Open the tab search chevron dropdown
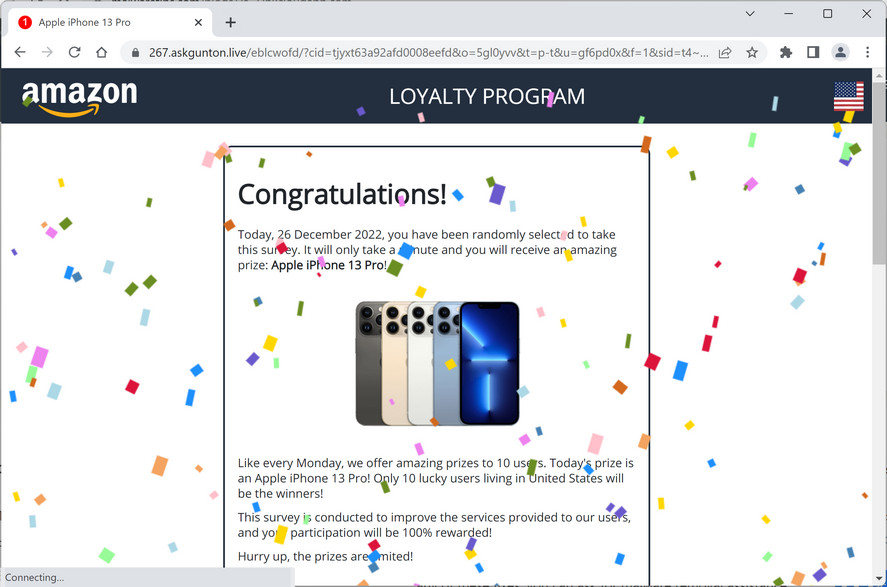Screen dimensions: 887x587 coord(750,14)
